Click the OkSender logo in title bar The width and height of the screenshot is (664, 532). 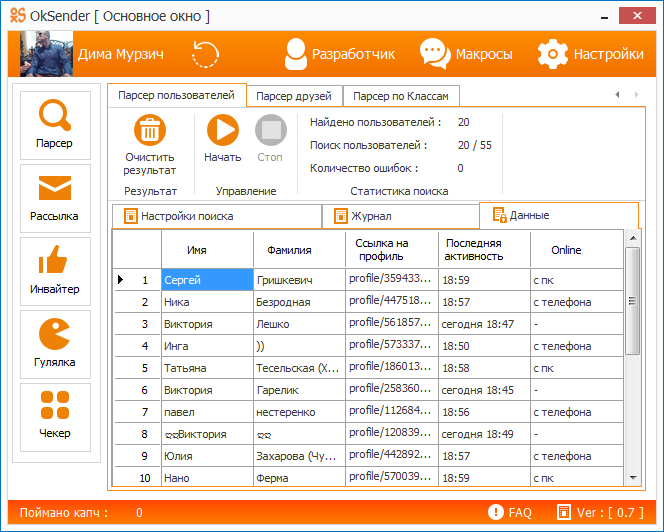[18, 15]
